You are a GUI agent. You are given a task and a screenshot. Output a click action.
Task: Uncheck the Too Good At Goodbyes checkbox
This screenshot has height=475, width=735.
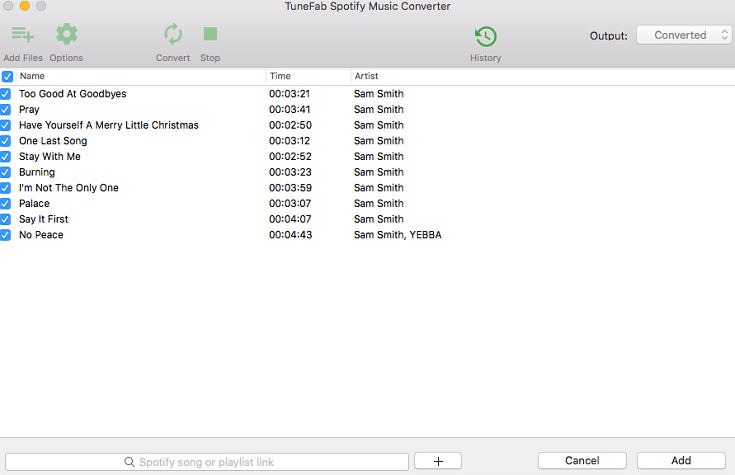pos(6,94)
